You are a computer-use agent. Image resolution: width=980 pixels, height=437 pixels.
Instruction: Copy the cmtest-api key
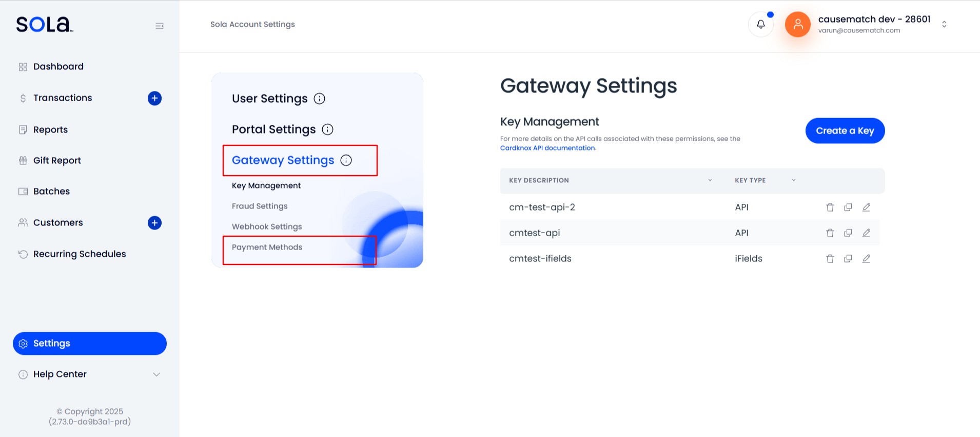848,233
